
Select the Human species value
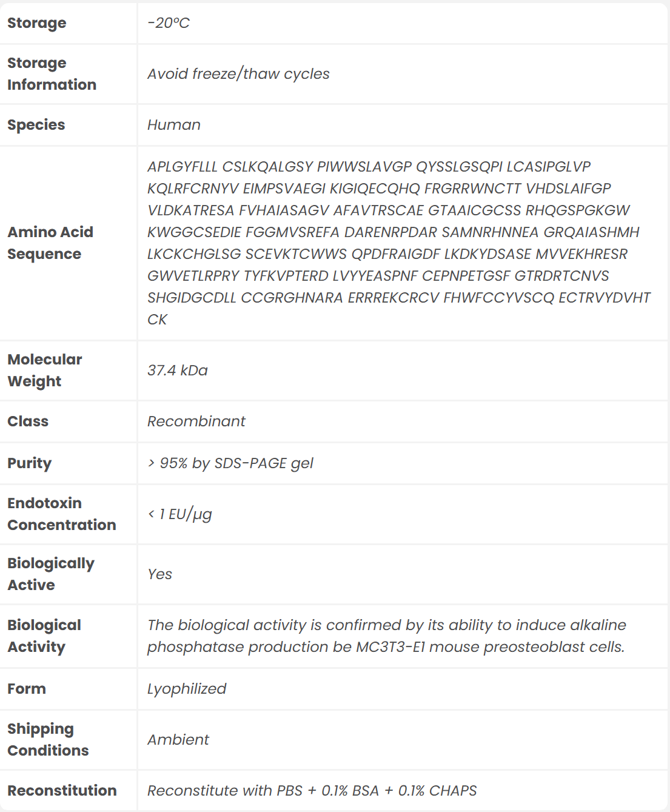pyautogui.click(x=174, y=125)
